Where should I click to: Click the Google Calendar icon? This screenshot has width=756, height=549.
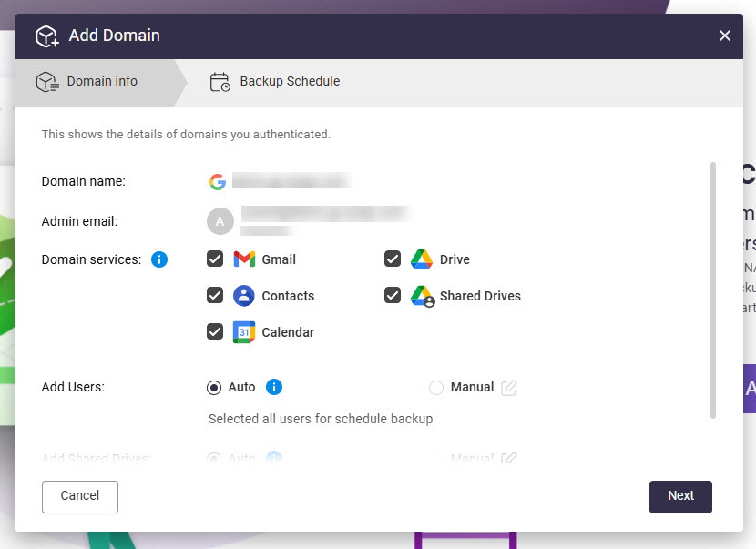[244, 332]
